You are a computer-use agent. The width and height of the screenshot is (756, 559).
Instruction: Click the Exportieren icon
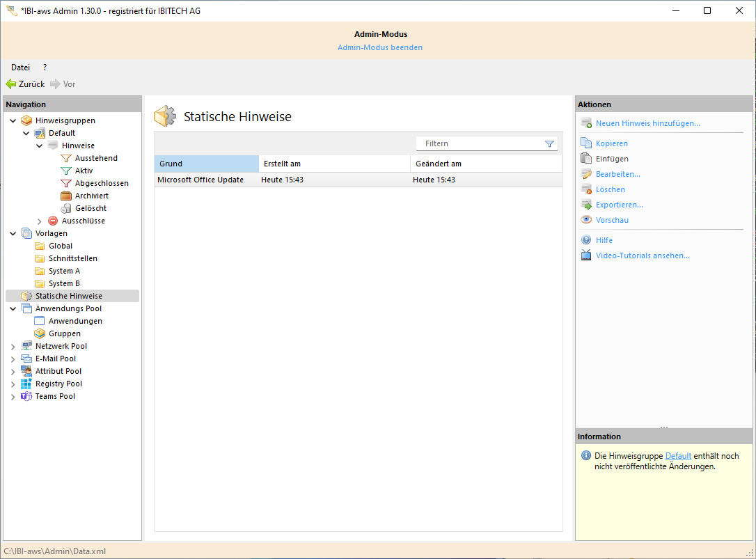click(586, 205)
